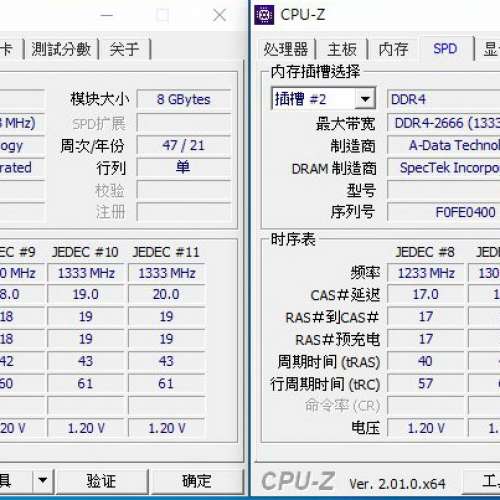The image size is (500, 500).
Task: Click the 确定 button in left window
Action: click(x=197, y=481)
